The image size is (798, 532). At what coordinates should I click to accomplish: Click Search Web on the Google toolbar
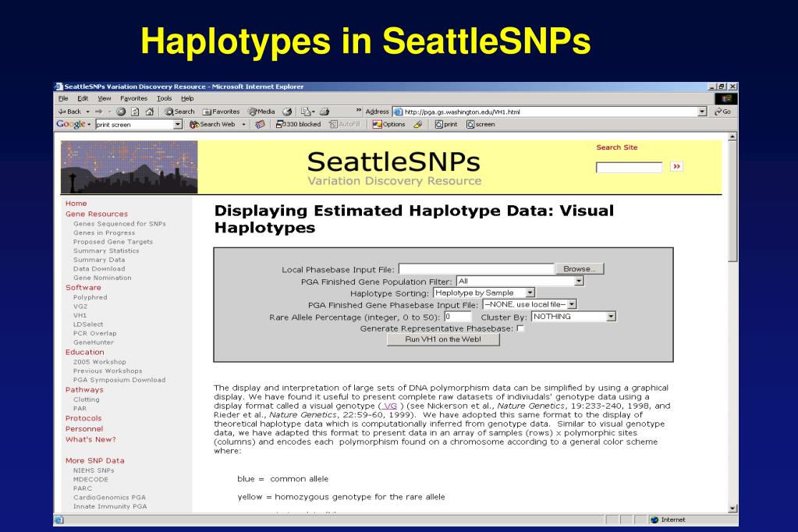pos(212,124)
